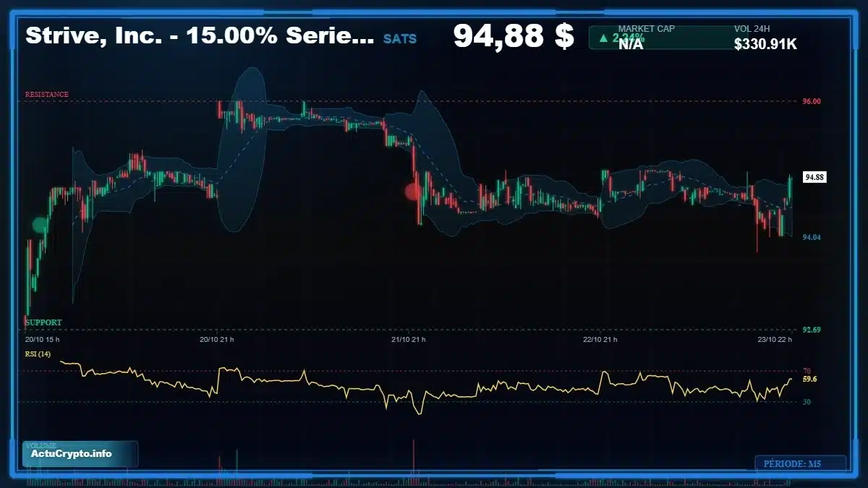This screenshot has height=488, width=868.
Task: Click the title 'Strive, Inc. - 15.00% Serie...'
Action: tap(200, 37)
